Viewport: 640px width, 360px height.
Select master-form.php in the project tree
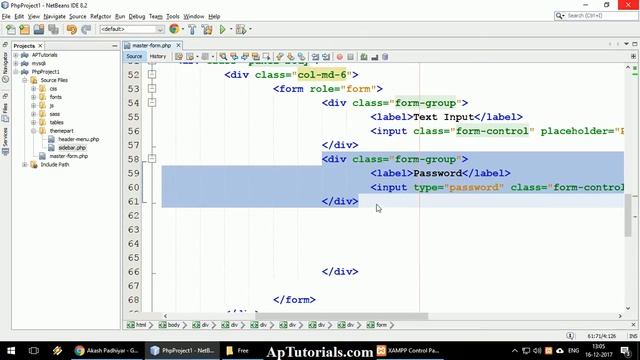pyautogui.click(x=69, y=156)
